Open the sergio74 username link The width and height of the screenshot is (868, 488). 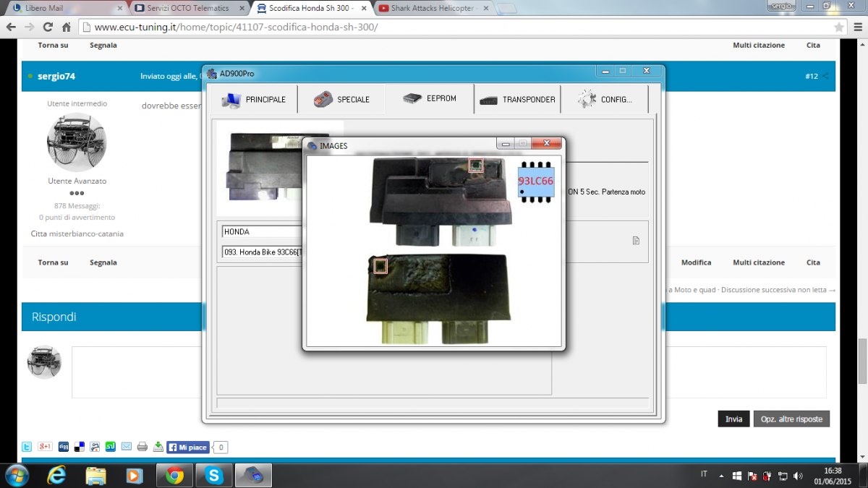(x=56, y=76)
